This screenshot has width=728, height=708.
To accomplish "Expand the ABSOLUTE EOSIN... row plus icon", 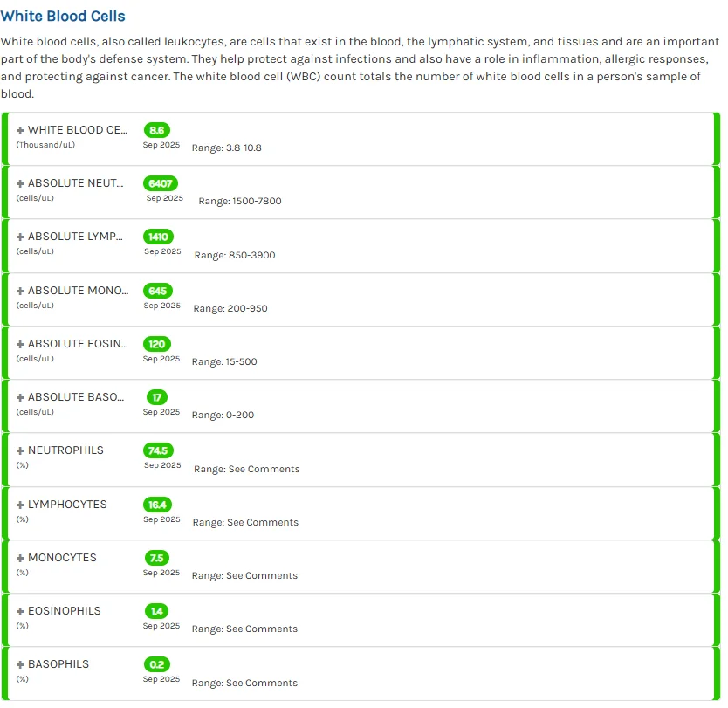I will 20,344.
